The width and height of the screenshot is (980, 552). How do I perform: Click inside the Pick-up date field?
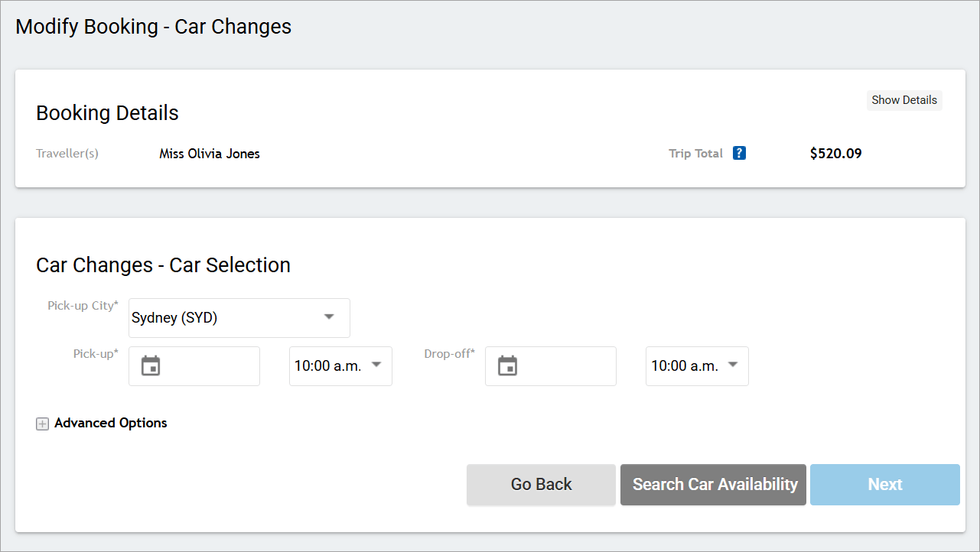point(207,365)
